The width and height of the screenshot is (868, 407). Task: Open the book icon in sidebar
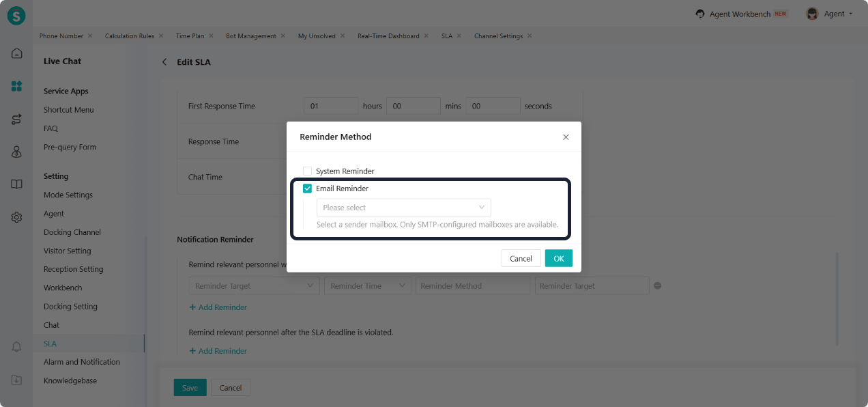click(17, 184)
